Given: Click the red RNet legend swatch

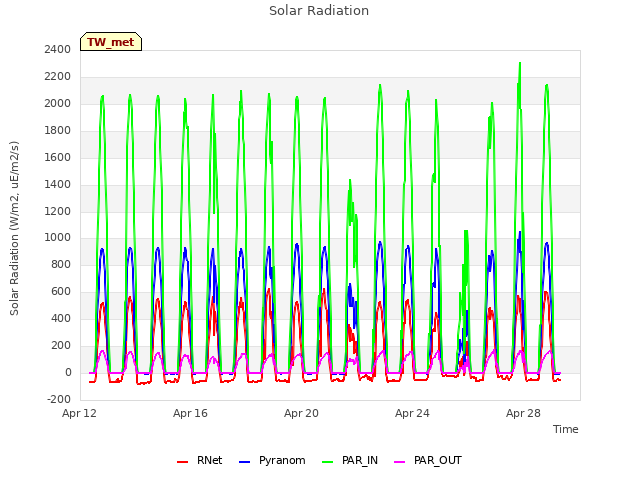Looking at the screenshot, I should [182, 462].
